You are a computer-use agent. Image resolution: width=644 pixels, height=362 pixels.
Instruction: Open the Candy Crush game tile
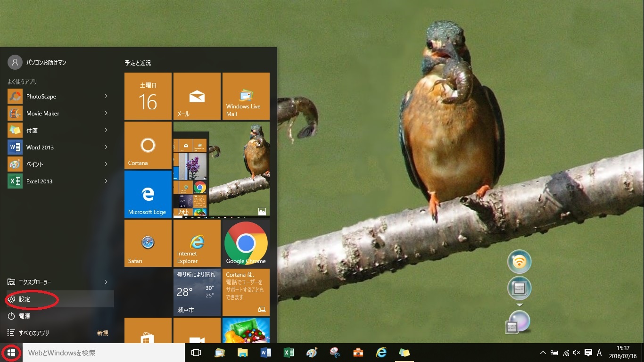click(x=246, y=330)
